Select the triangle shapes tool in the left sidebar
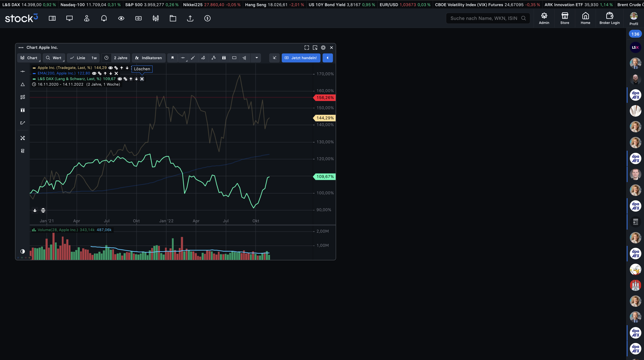644x360 pixels. pos(22,84)
